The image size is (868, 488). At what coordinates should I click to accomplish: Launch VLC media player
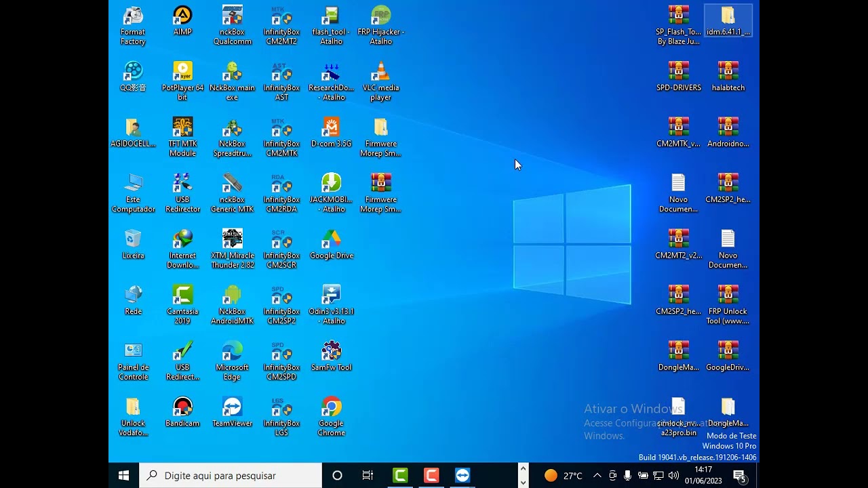tap(380, 81)
